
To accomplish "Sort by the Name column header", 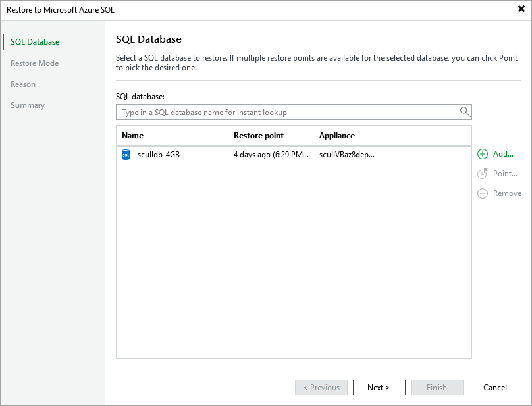I will pos(132,136).
